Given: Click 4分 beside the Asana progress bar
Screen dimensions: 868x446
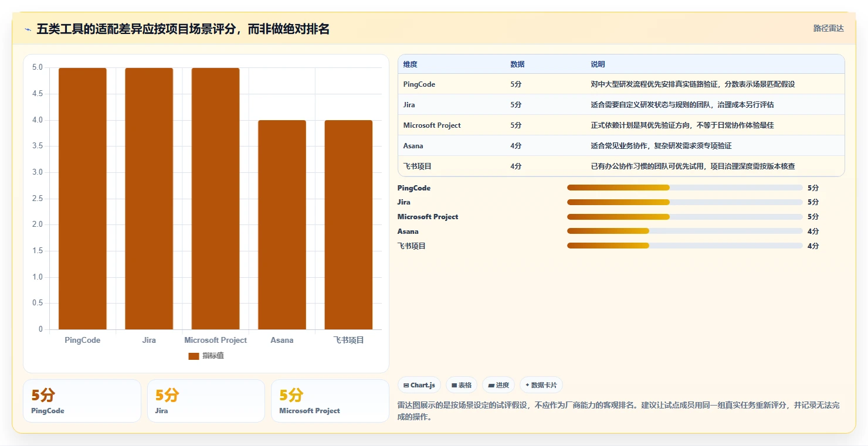Looking at the screenshot, I should (x=813, y=231).
